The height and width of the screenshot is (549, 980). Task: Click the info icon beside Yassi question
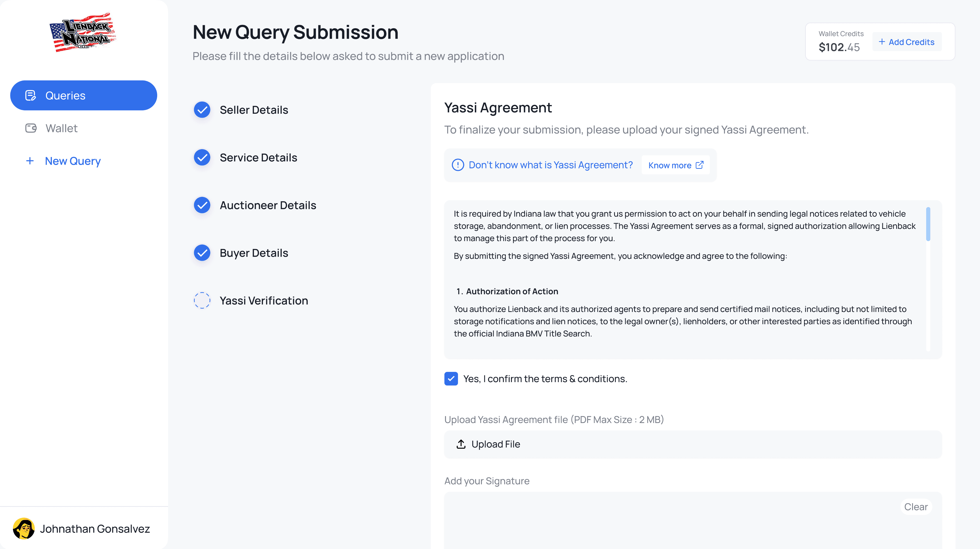458,165
